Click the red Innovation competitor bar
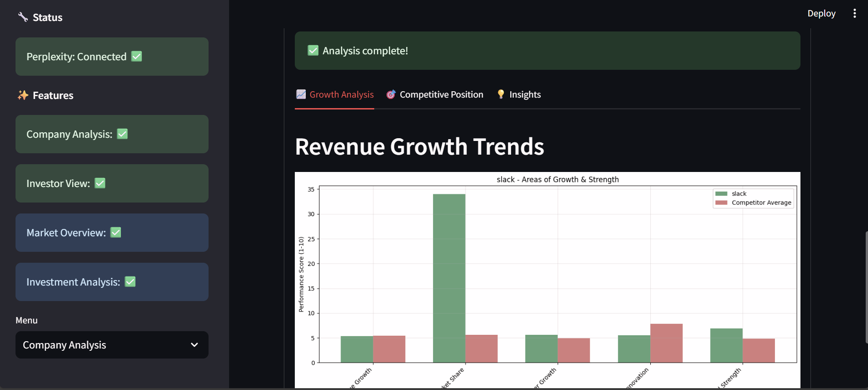 (x=666, y=343)
